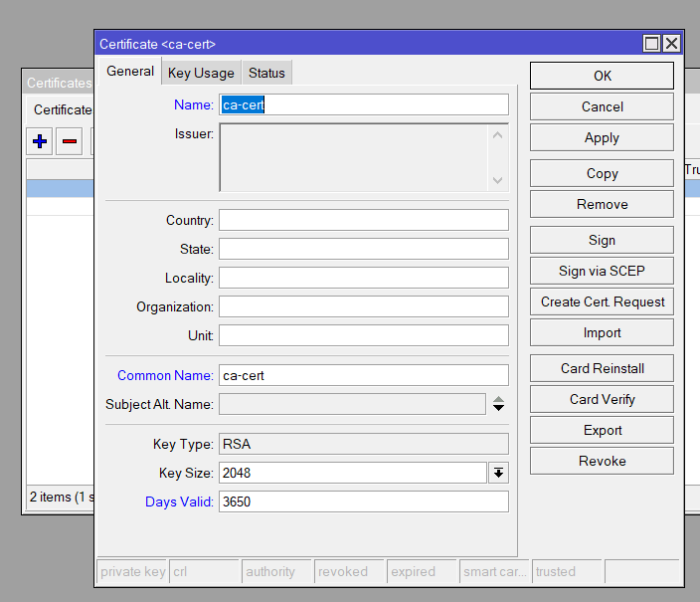Viewport: 700px width, 602px height.
Task: Confirm with the OK button
Action: click(x=602, y=76)
